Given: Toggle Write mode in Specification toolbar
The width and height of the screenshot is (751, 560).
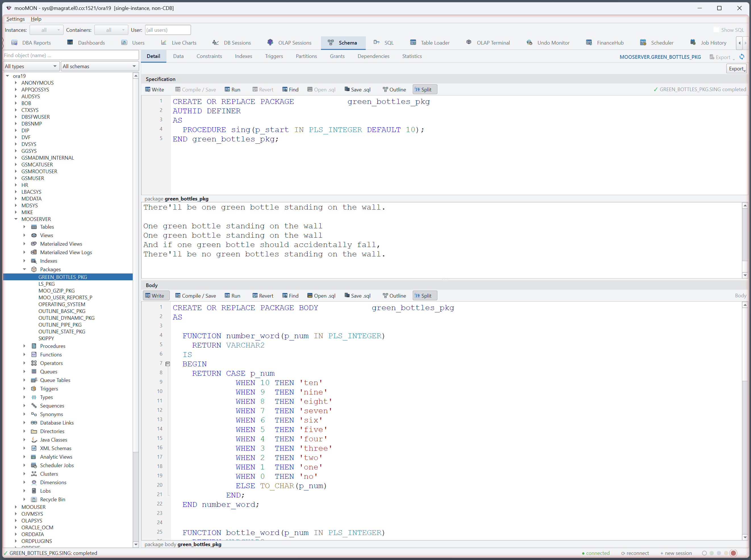Looking at the screenshot, I should (x=154, y=89).
